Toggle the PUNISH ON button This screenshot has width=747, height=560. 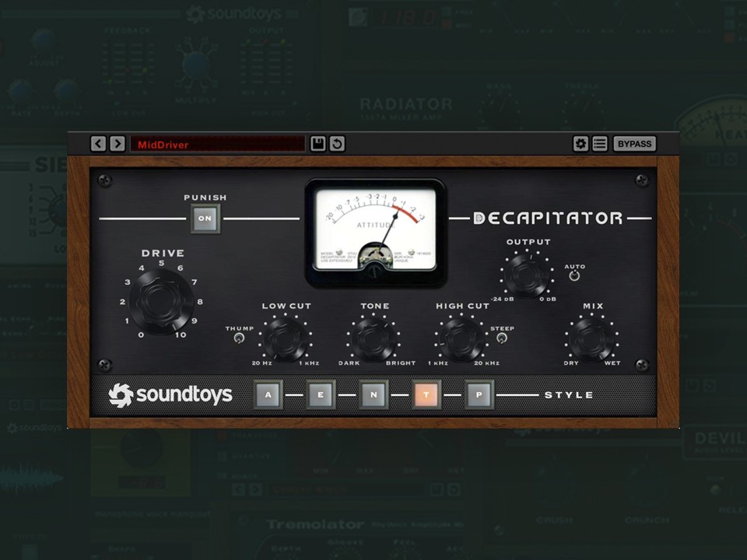tap(205, 219)
